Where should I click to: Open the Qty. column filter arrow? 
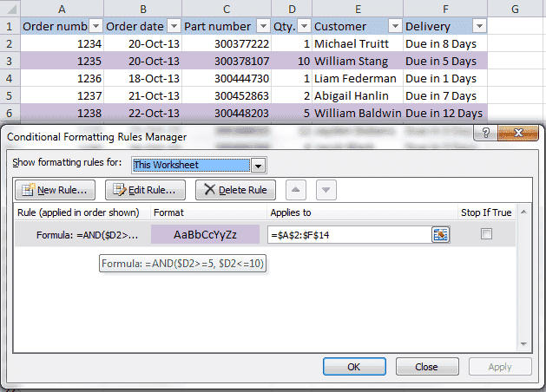coord(302,26)
